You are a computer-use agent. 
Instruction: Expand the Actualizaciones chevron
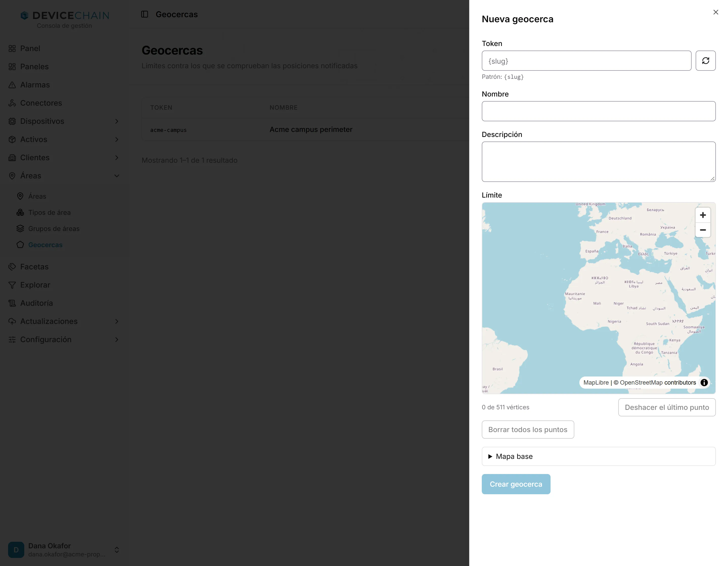click(117, 321)
